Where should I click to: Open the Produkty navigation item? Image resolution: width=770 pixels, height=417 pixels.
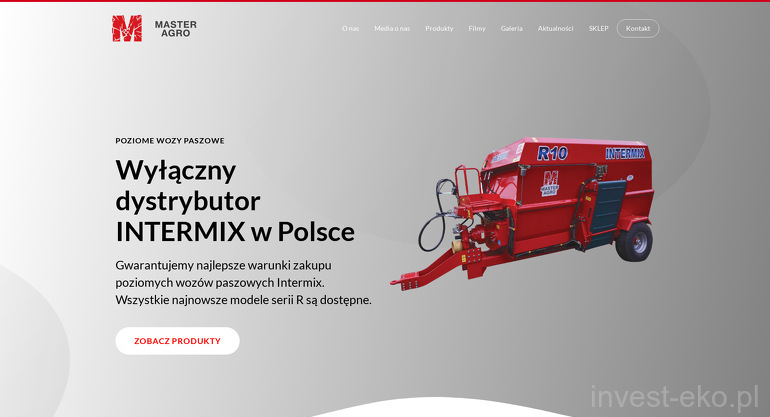point(439,28)
